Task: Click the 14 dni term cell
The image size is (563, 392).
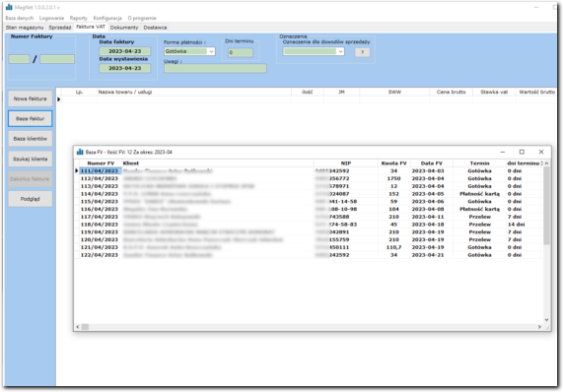Action: (x=524, y=224)
